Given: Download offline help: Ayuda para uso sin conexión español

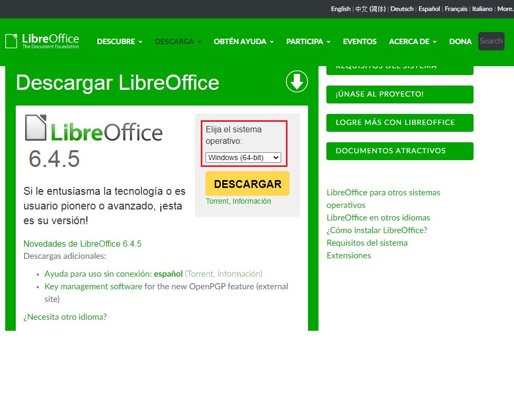Looking at the screenshot, I should (114, 274).
